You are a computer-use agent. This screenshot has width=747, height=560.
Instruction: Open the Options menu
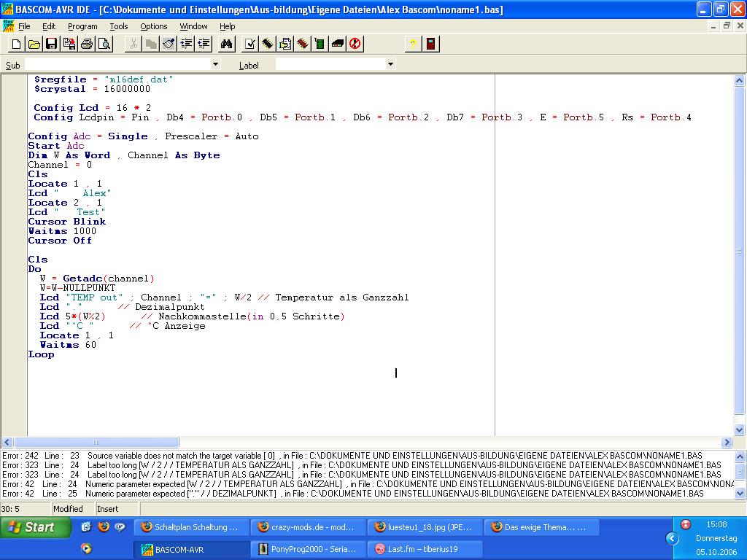[153, 26]
